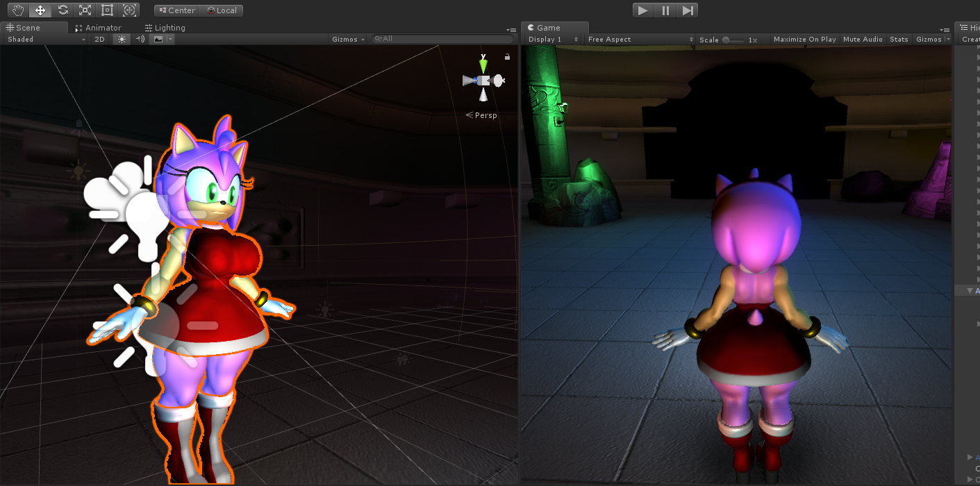Image resolution: width=980 pixels, height=486 pixels.
Task: Toggle Mute Audio in Game view
Action: 863,40
